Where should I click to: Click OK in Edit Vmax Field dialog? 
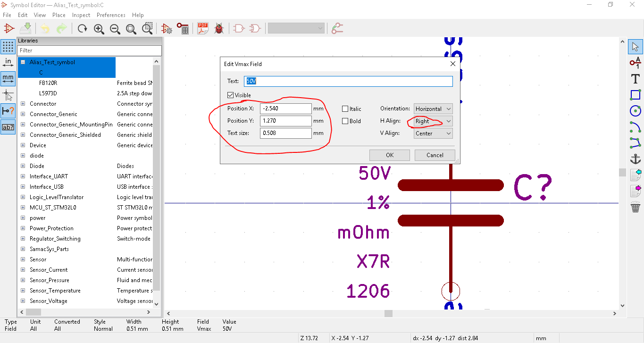coord(389,155)
